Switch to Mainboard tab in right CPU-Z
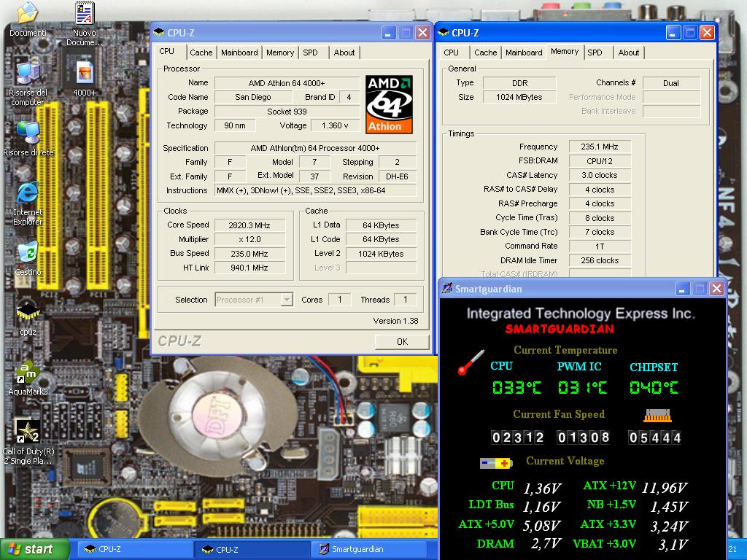 coord(524,52)
